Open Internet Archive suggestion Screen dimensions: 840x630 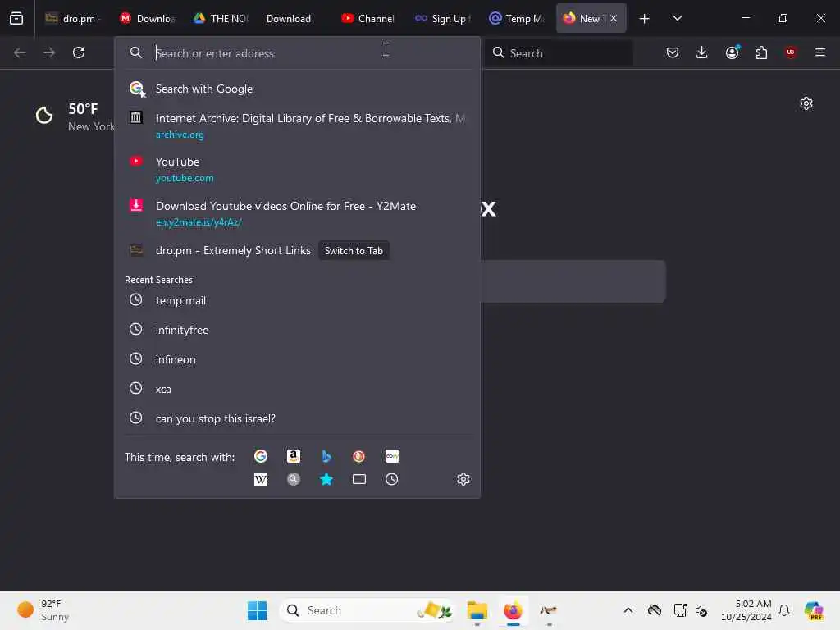click(x=297, y=126)
